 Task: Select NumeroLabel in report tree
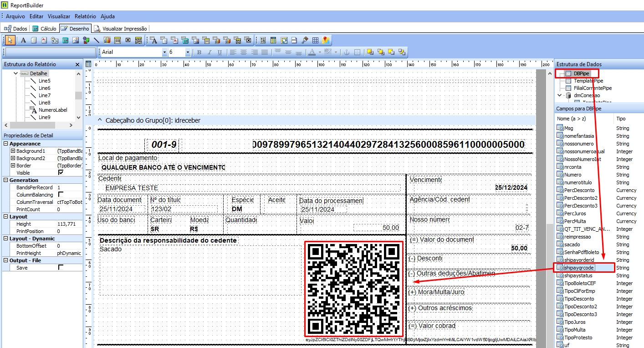(53, 110)
